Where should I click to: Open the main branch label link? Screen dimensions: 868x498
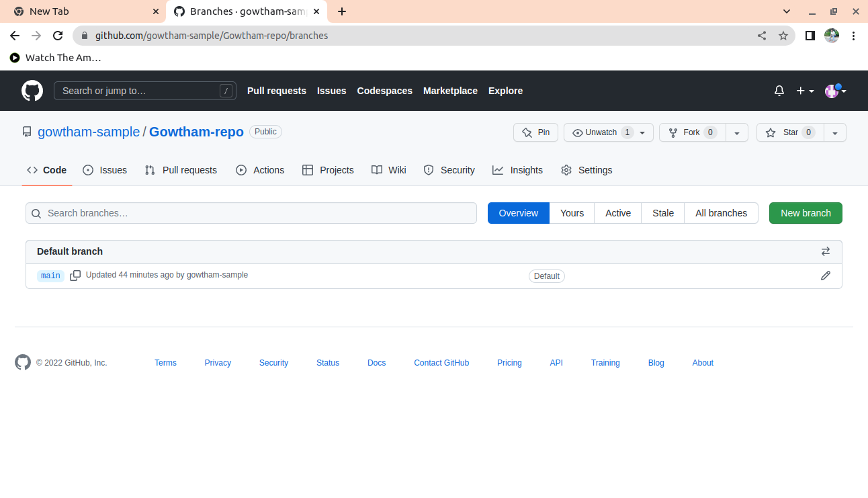tap(50, 276)
